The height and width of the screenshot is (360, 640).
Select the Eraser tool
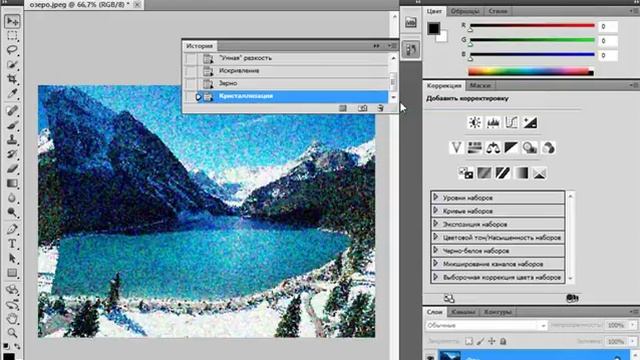[x=12, y=169]
